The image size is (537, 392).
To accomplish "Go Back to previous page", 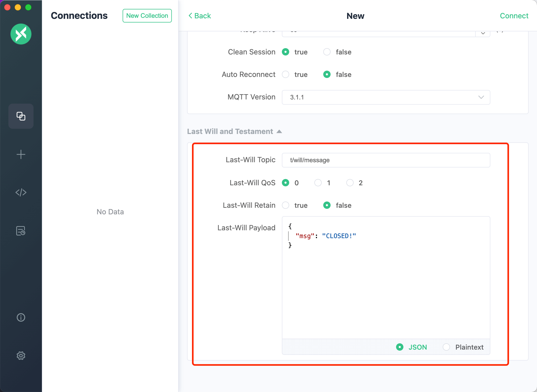I will point(200,16).
